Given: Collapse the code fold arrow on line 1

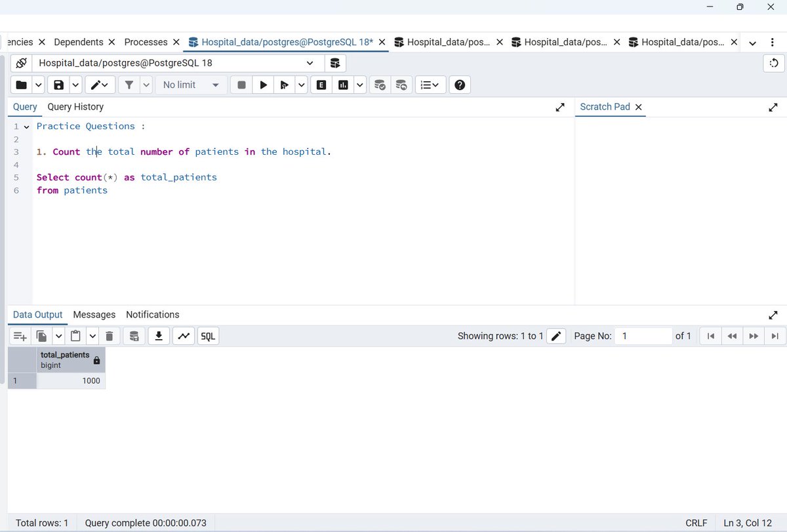Looking at the screenshot, I should click(27, 127).
